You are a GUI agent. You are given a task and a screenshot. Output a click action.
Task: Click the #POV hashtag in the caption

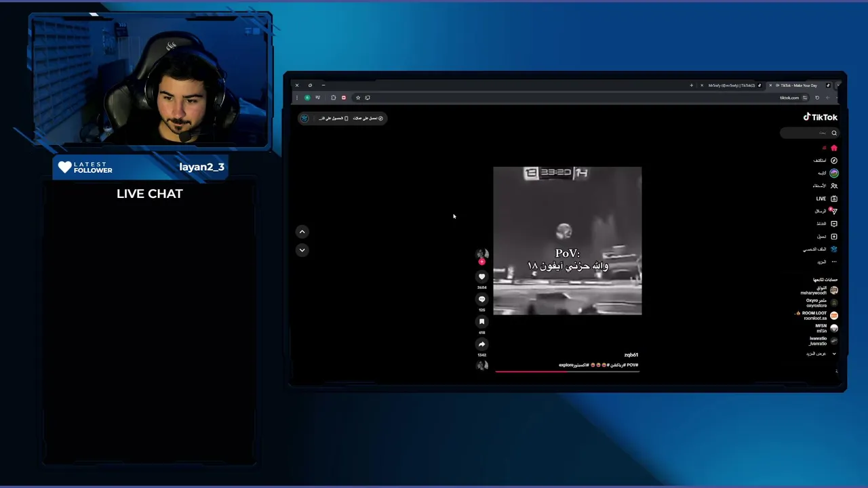[632, 365]
